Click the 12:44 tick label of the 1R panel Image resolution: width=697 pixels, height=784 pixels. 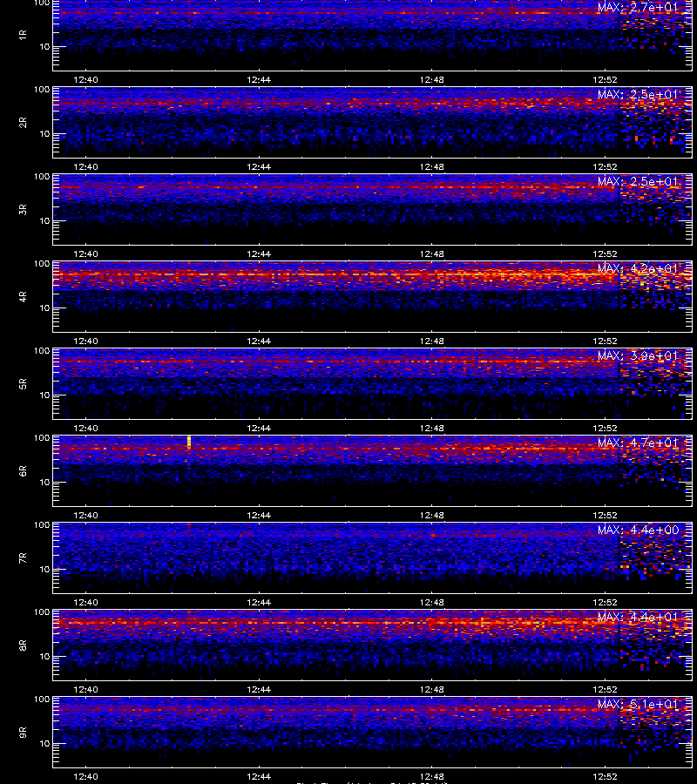tap(259, 79)
